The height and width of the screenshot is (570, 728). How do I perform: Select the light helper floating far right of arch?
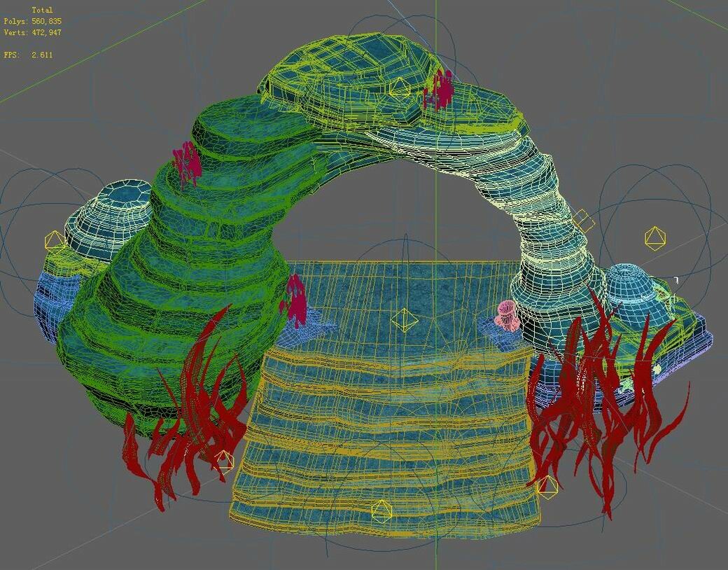654,238
